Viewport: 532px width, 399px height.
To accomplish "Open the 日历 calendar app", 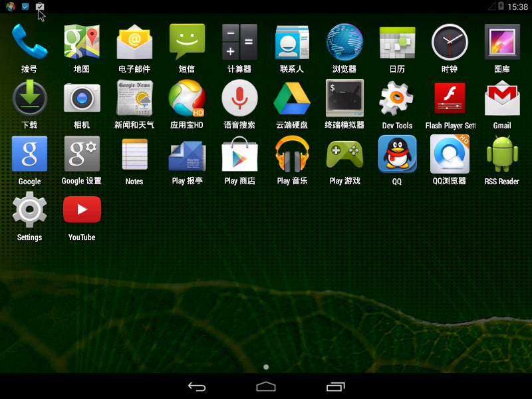I will [x=397, y=43].
